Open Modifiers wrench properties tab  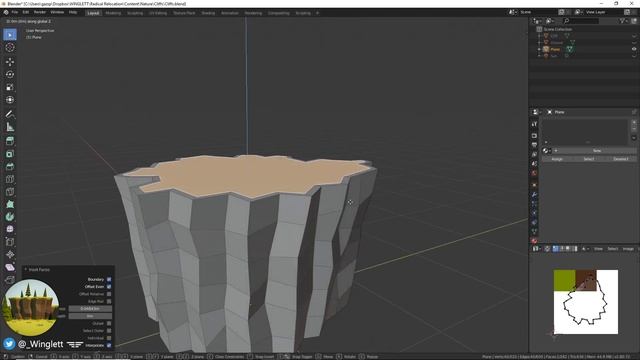tap(534, 195)
